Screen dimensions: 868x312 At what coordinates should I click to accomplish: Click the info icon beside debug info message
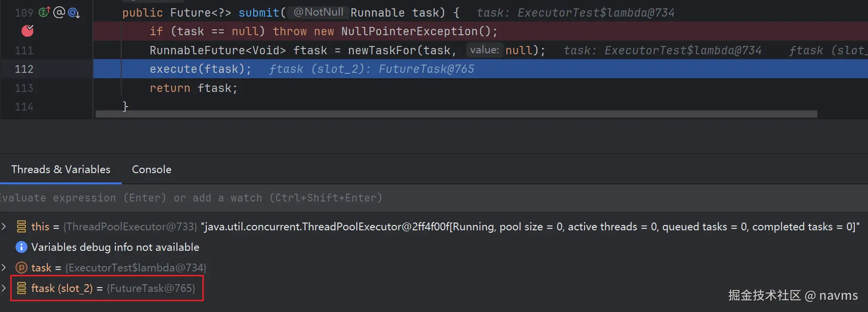[22, 247]
